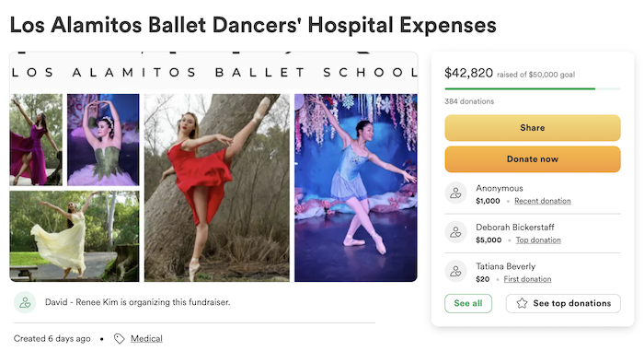The width and height of the screenshot is (644, 351).
Task: Click the tag icon beside Medical
Action: tap(119, 339)
